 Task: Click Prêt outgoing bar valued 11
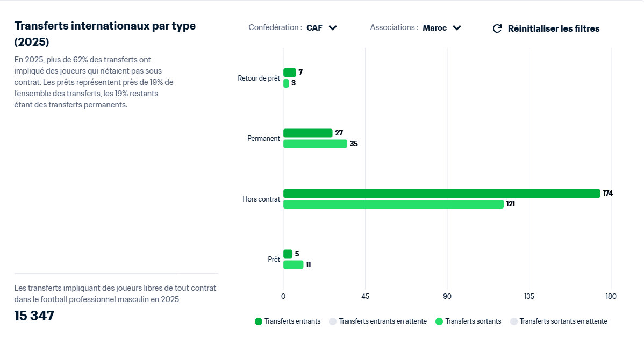point(293,264)
